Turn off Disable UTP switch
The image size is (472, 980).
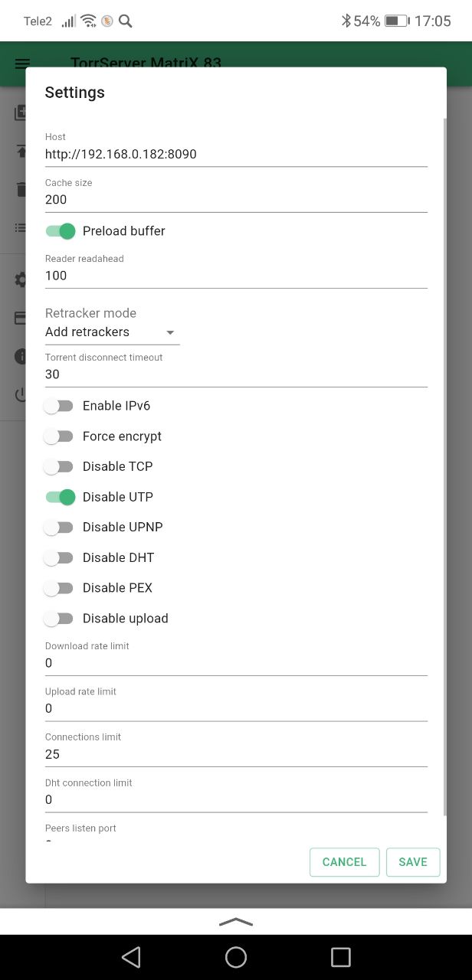[60, 497]
